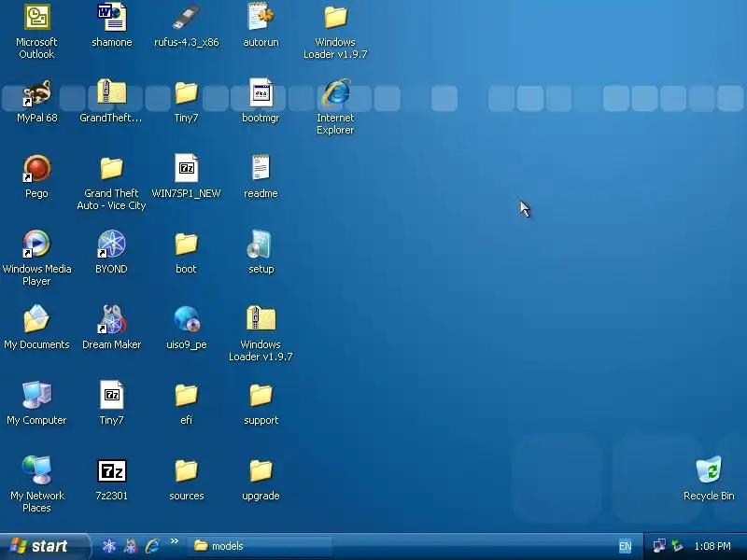Select the Tiny7 folder icon
747x560 pixels.
point(186,92)
